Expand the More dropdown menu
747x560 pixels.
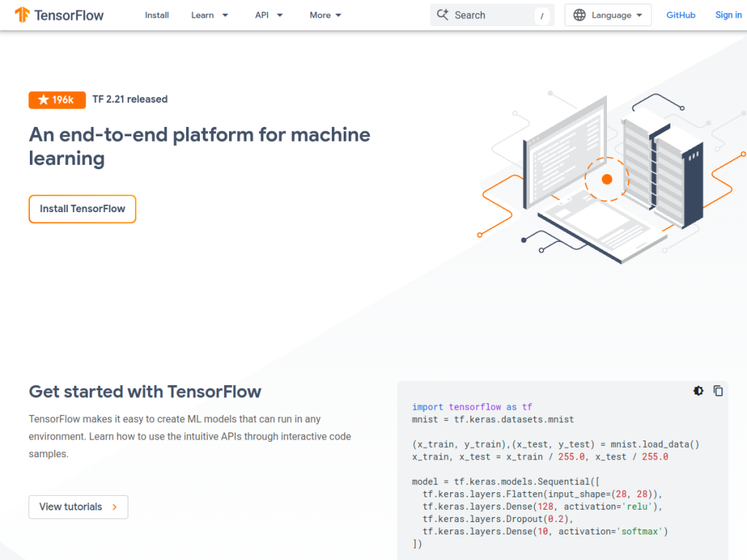(x=325, y=15)
